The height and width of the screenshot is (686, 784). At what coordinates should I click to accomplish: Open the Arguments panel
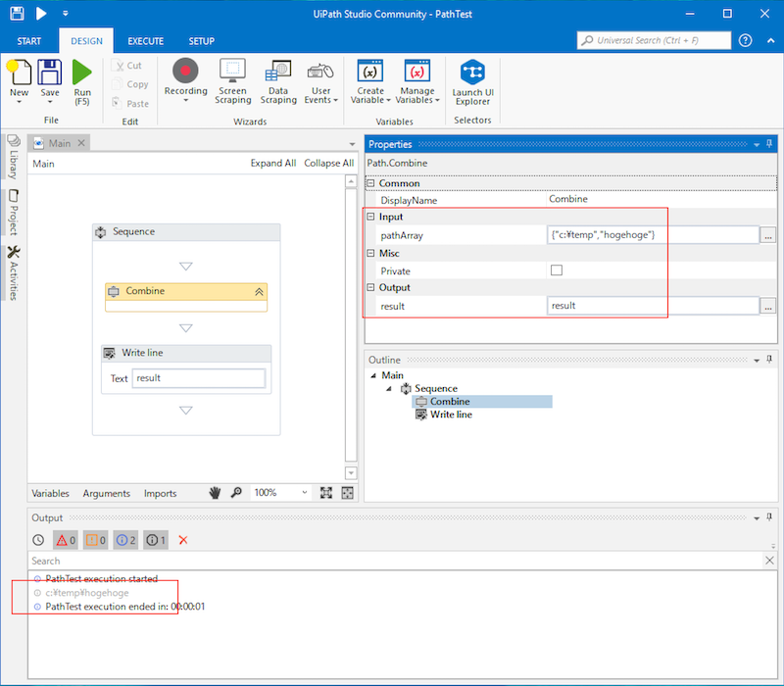coord(106,493)
